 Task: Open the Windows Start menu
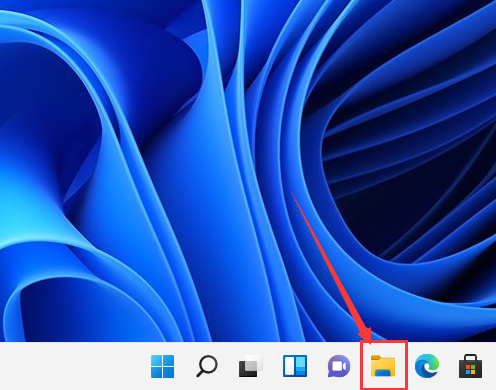tap(162, 366)
